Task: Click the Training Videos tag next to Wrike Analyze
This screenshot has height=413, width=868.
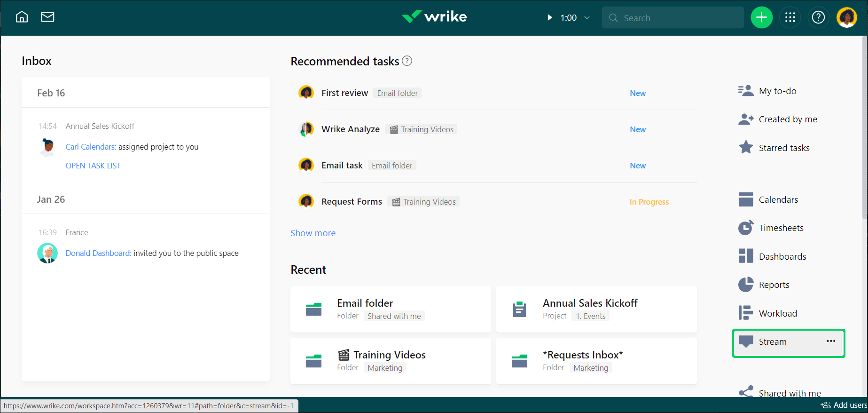Action: click(x=422, y=129)
